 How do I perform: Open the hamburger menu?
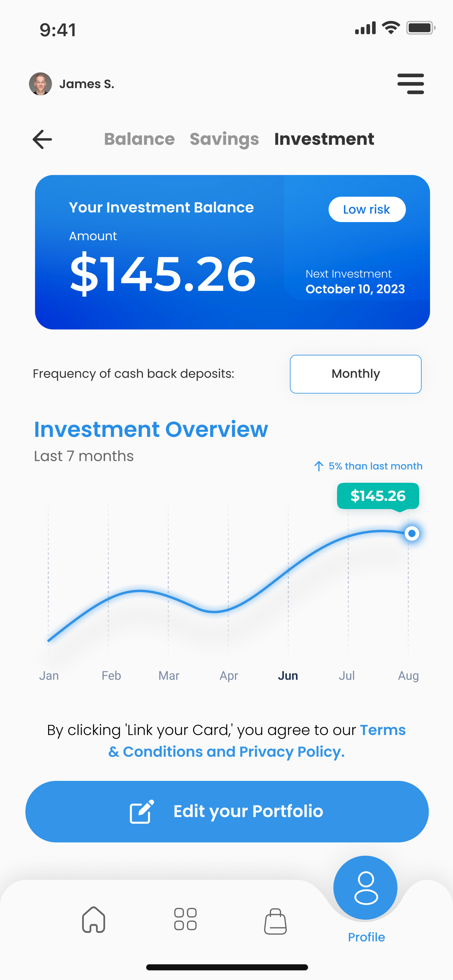410,84
